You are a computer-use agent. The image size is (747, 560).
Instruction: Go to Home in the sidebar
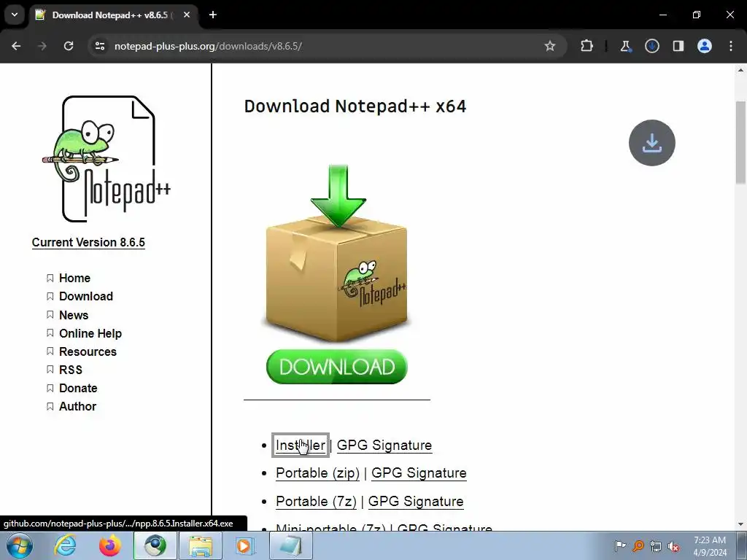74,278
